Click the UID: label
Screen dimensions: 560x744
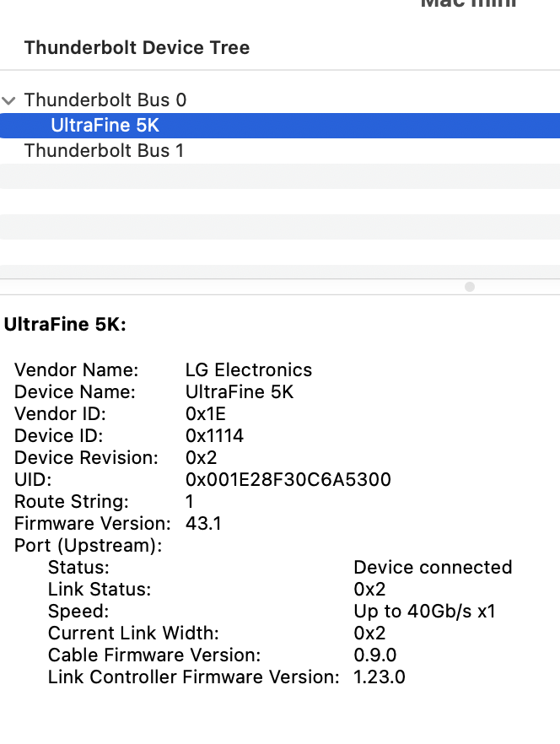coord(33,480)
